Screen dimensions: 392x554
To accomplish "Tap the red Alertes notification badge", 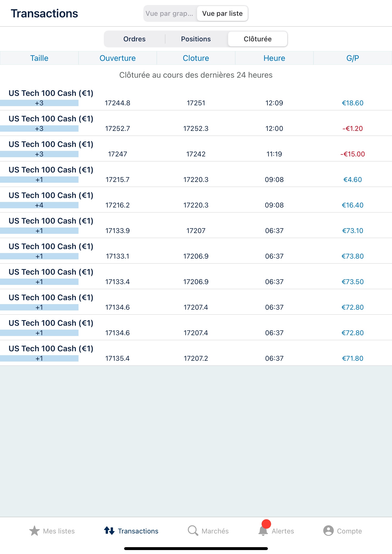I will click(266, 524).
